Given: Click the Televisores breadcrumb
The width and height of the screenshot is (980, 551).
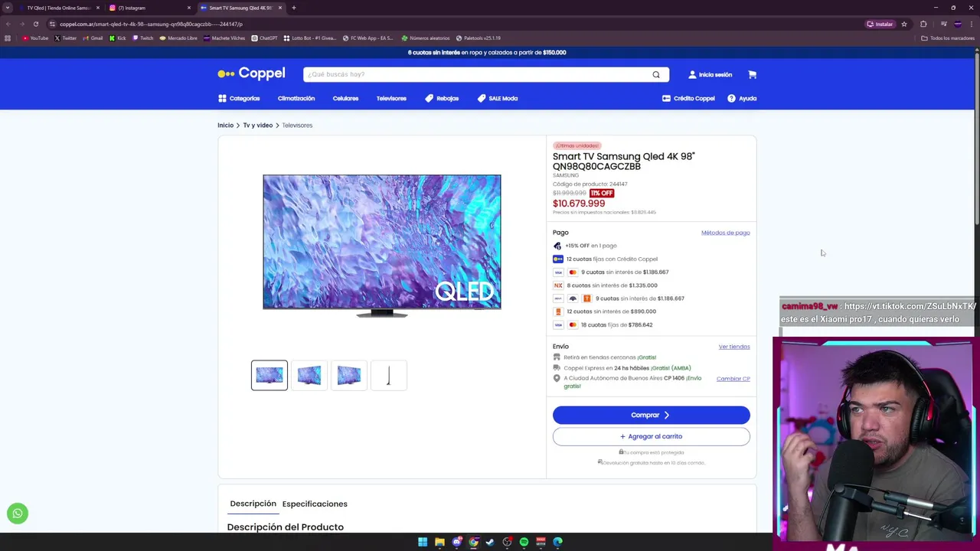Looking at the screenshot, I should pos(297,125).
